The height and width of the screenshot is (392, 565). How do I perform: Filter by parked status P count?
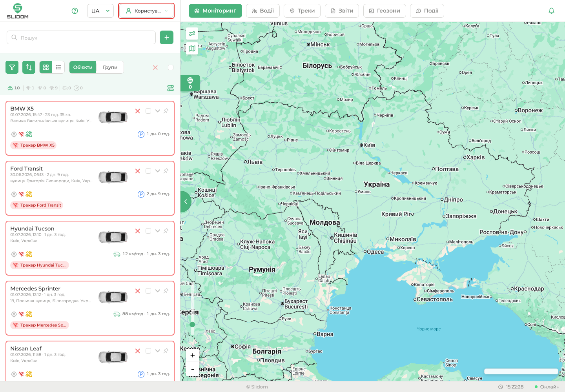coord(78,88)
